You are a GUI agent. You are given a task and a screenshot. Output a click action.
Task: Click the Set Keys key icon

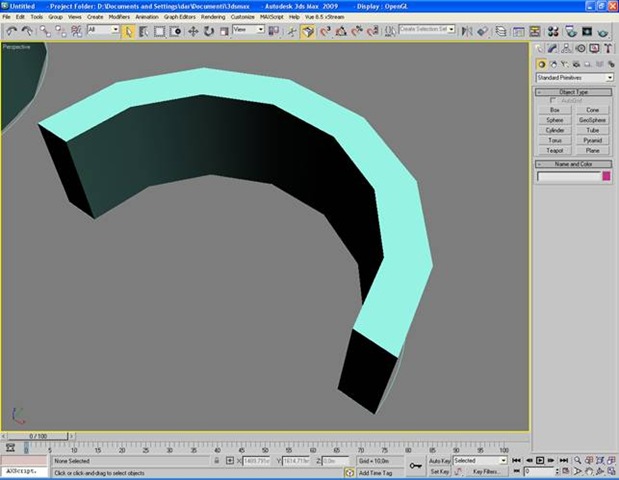[x=416, y=465]
